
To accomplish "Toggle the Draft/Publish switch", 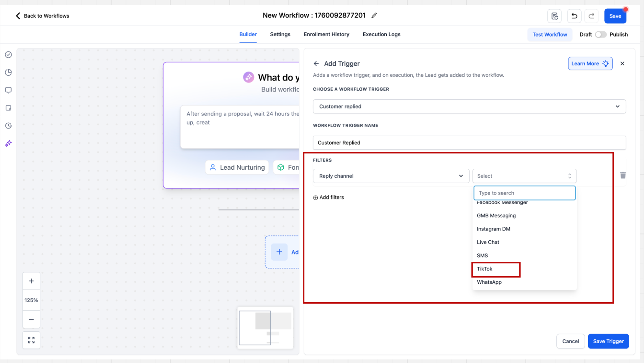I will 600,34.
